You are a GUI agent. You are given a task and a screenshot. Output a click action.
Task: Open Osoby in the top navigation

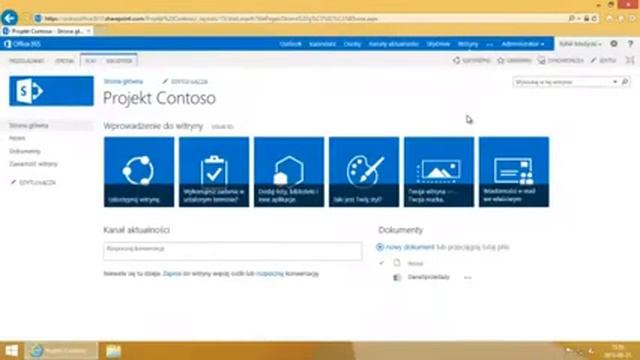[352, 44]
